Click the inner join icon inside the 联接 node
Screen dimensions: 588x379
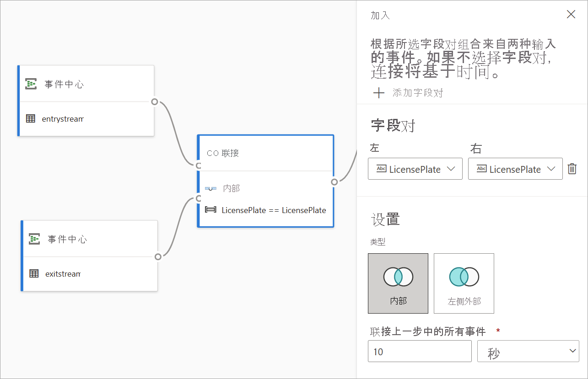point(210,188)
